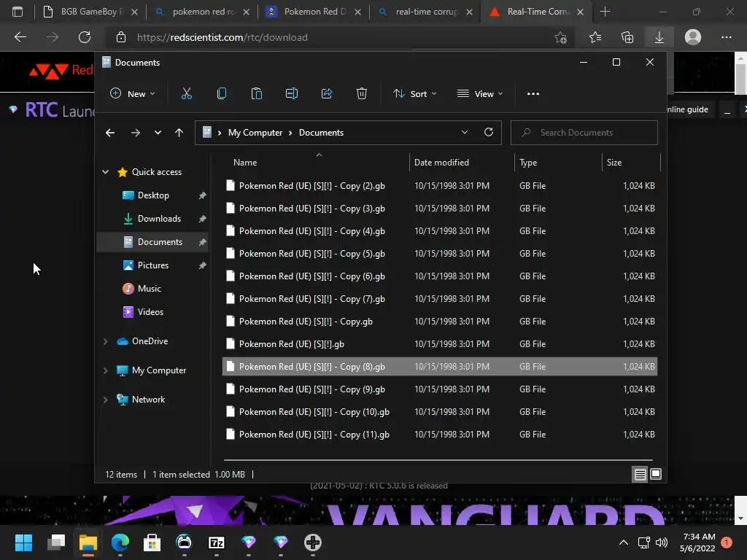Expand the OneDrive tree node
The height and width of the screenshot is (560, 747).
[x=105, y=341]
